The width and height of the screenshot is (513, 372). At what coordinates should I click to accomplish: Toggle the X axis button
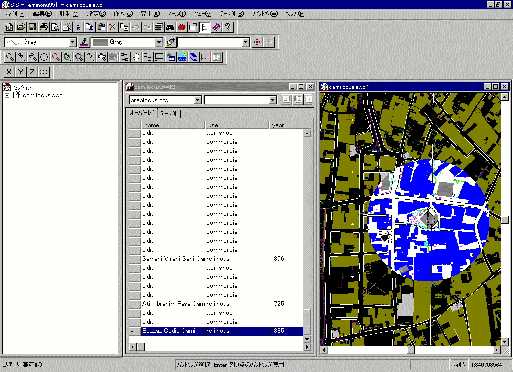point(9,72)
